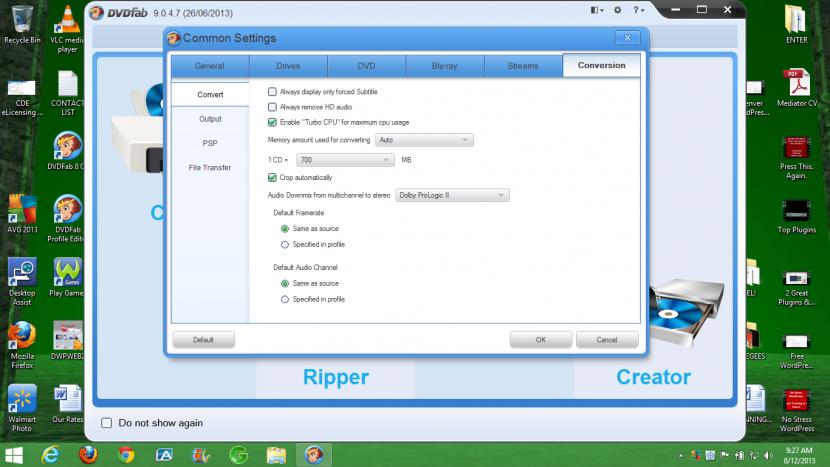This screenshot has width=830, height=467.
Task: Open File Explorer from the taskbar
Action: point(276,455)
